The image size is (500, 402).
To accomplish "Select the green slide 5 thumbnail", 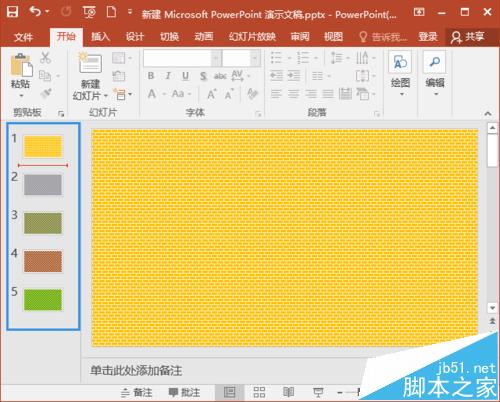I will (43, 300).
